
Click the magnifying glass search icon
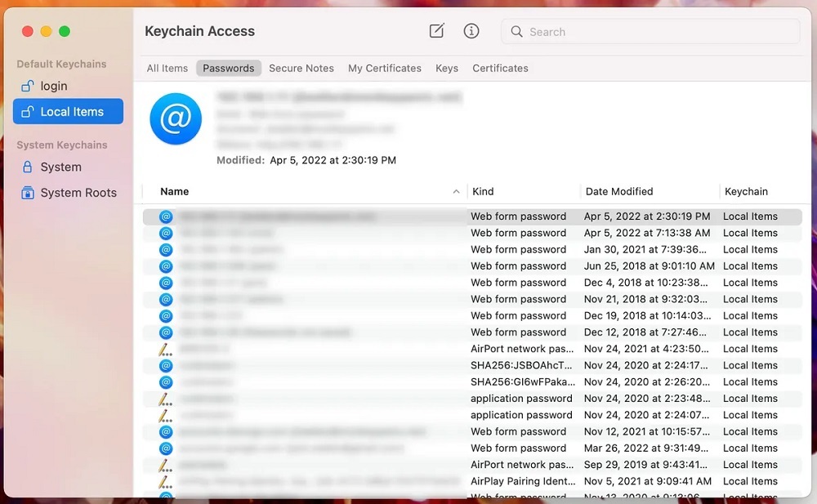516,32
